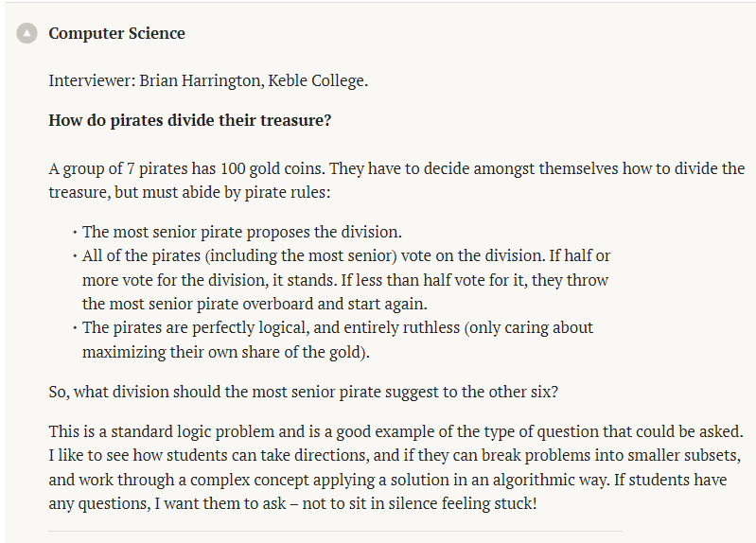This screenshot has height=543, width=756.
Task: Click the third bullet about ruthless pirates
Action: [338, 340]
